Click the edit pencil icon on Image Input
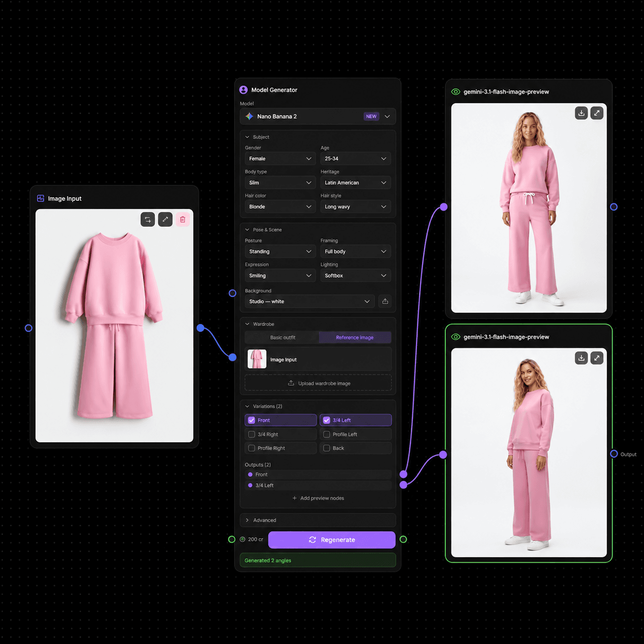The image size is (644, 644). (x=165, y=219)
